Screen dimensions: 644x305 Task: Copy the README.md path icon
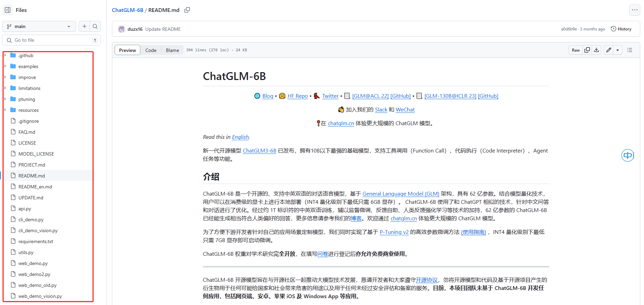pyautogui.click(x=187, y=10)
